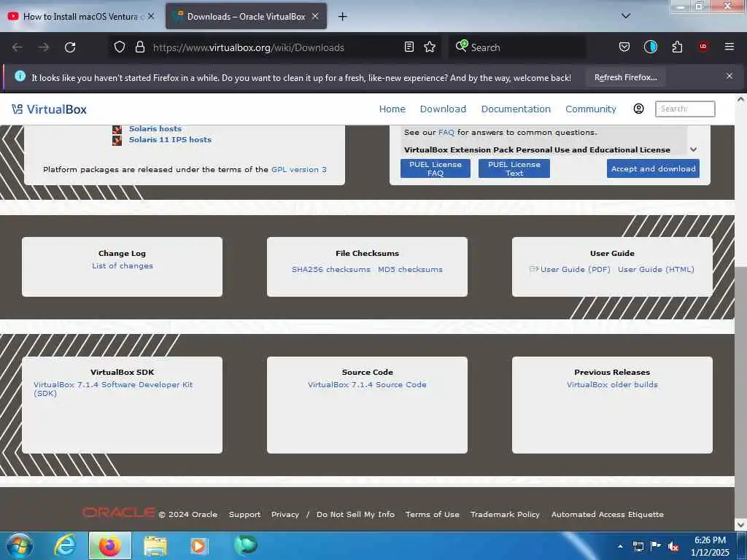Reload the page with the refresh icon
The width and height of the screenshot is (747, 560).
click(70, 47)
